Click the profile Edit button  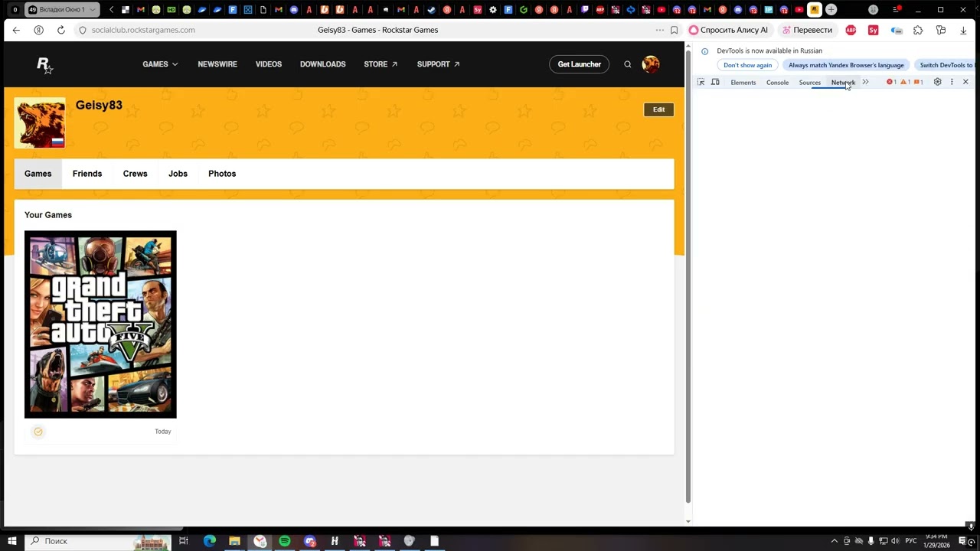659,109
